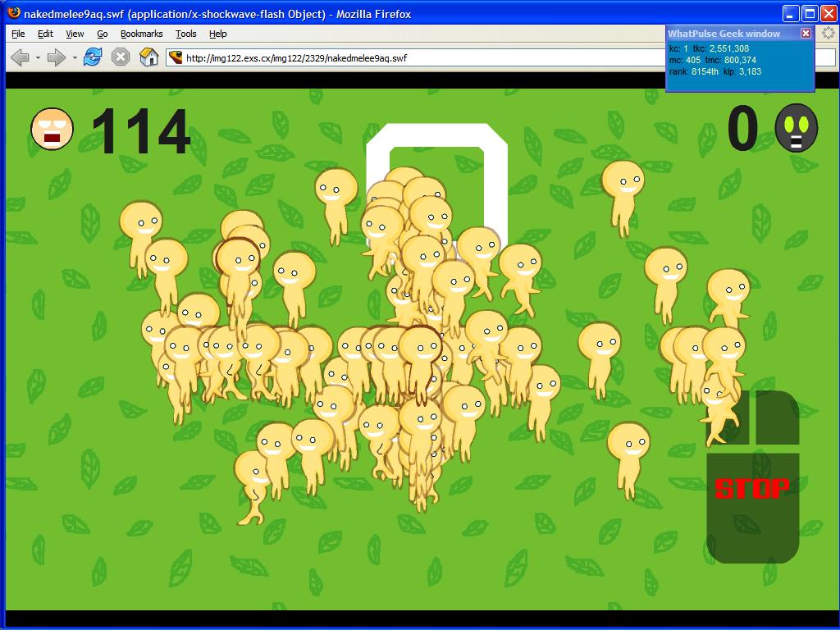The image size is (840, 630).
Task: Click the score number 114
Action: coord(140,131)
